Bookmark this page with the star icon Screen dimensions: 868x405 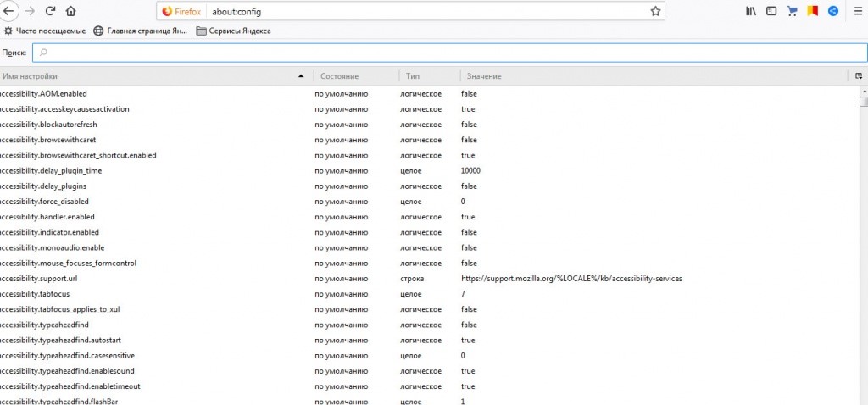click(655, 12)
